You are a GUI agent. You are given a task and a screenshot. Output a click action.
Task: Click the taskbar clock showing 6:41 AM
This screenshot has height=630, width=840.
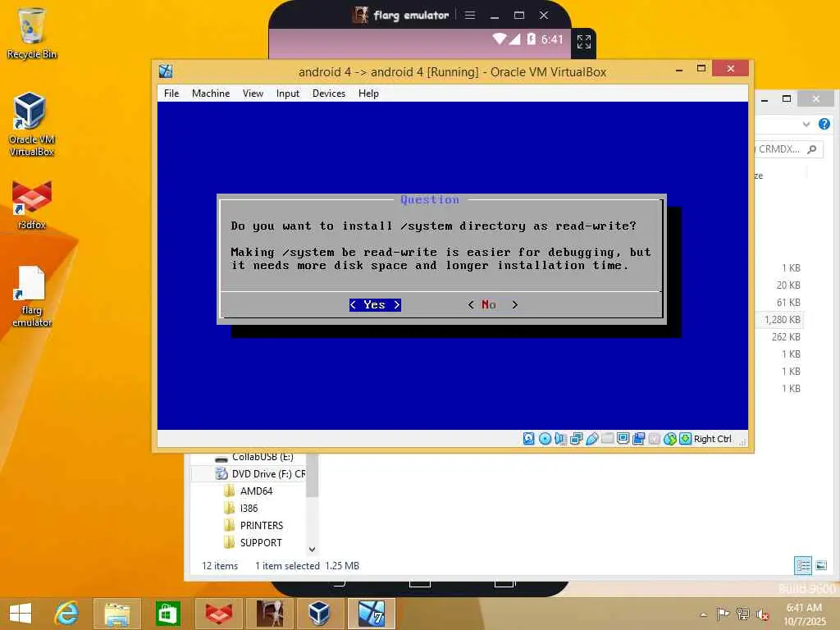804,614
